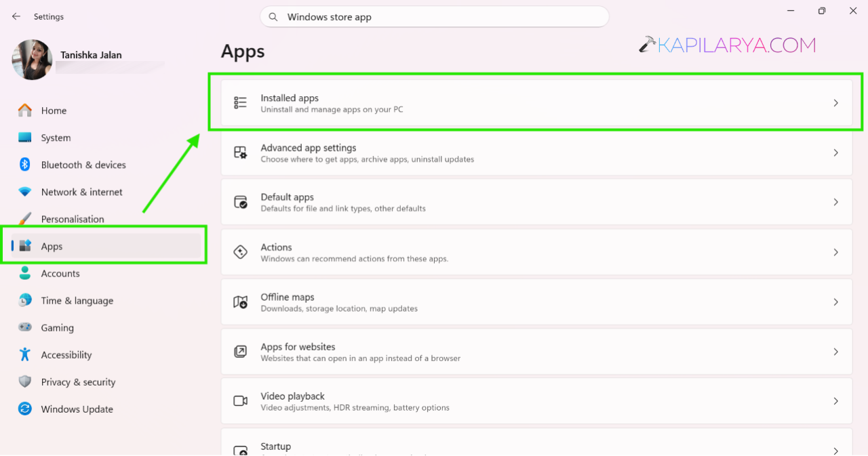868x456 pixels.
Task: Click the Video playback chevron
Action: pyautogui.click(x=835, y=401)
